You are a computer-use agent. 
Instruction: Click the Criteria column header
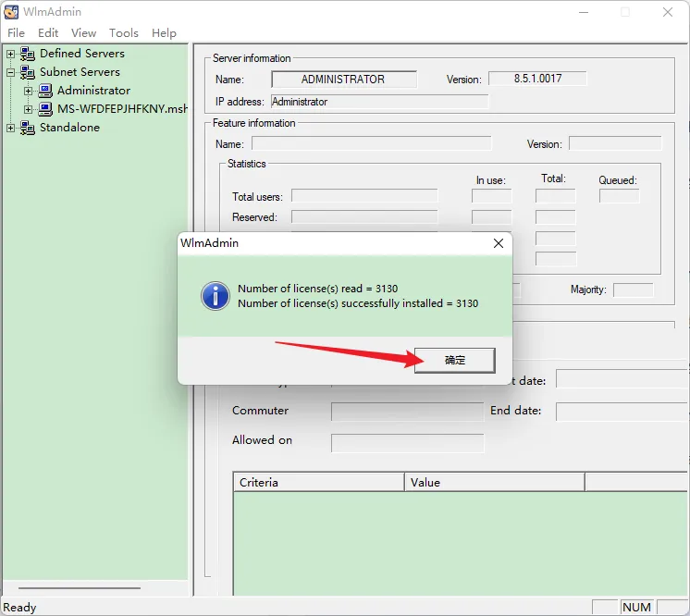coord(318,482)
